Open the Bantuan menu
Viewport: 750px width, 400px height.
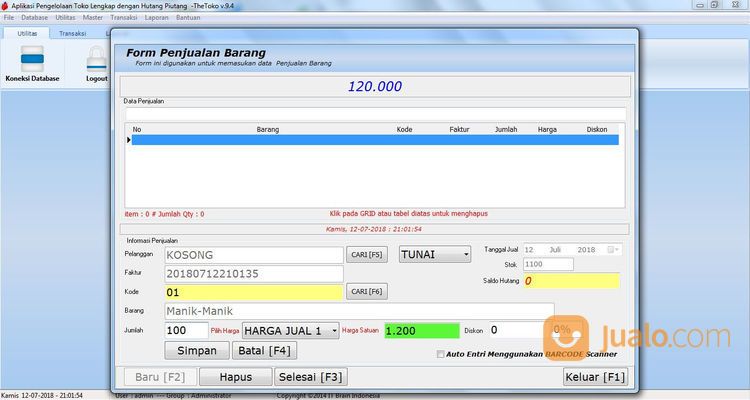coord(188,18)
